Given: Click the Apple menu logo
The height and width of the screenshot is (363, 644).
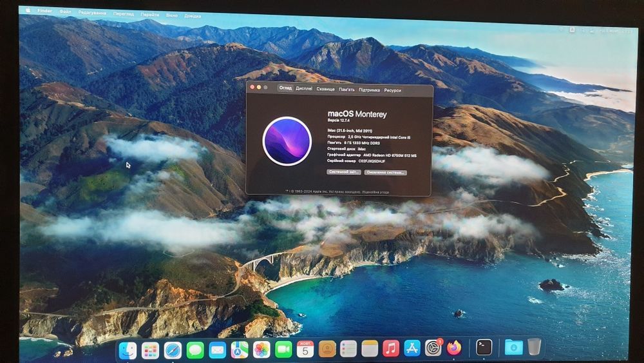Looking at the screenshot, I should click(x=28, y=10).
